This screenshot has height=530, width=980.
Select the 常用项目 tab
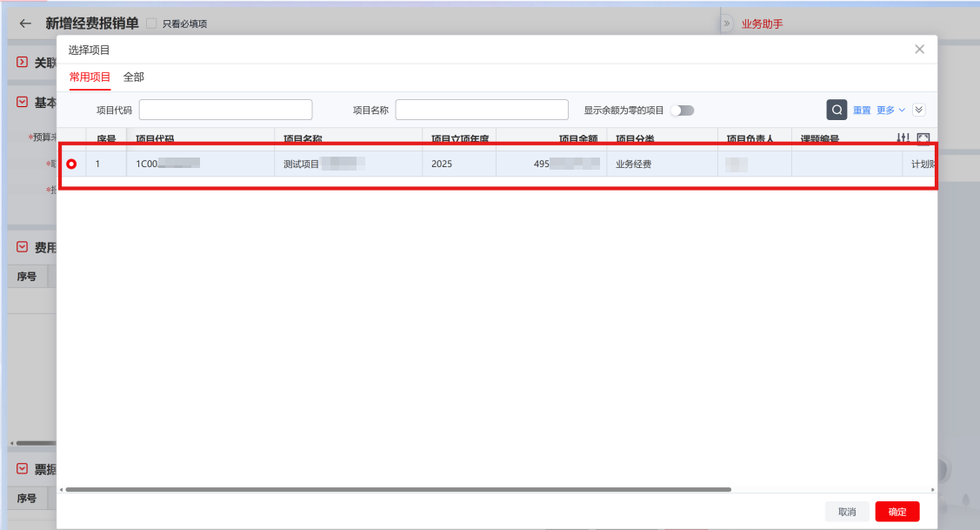tap(90, 77)
